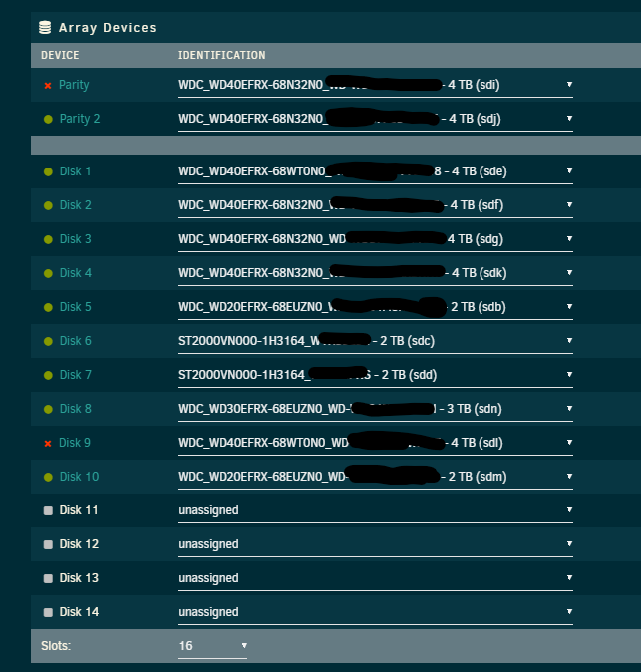Image resolution: width=641 pixels, height=672 pixels.
Task: Click the Disk 11 label
Action: click(79, 510)
